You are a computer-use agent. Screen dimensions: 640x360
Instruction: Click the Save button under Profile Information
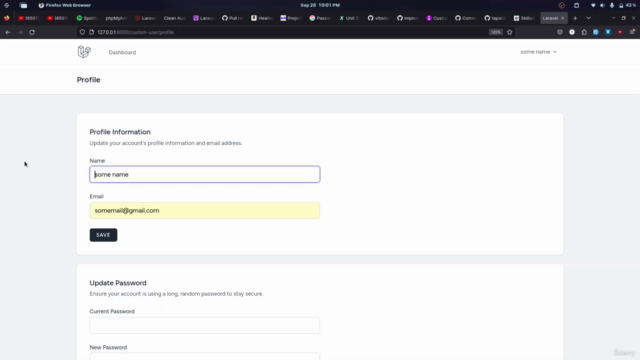coord(103,235)
